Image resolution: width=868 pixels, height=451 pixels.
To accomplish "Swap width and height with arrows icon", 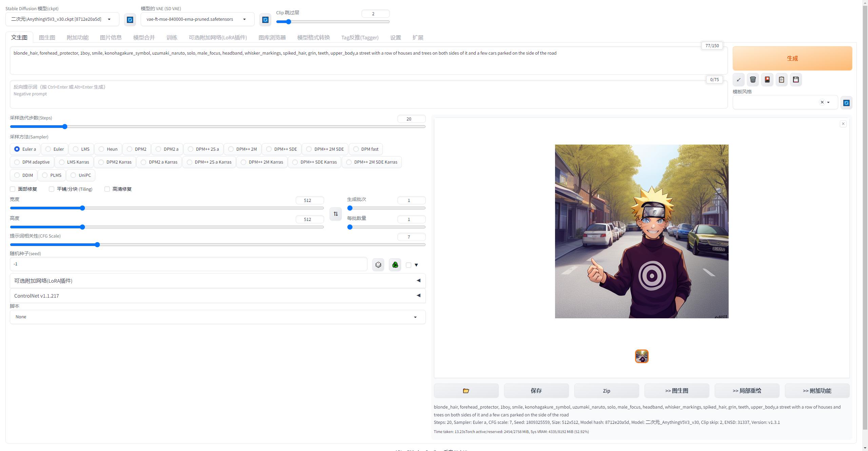I will pyautogui.click(x=336, y=214).
